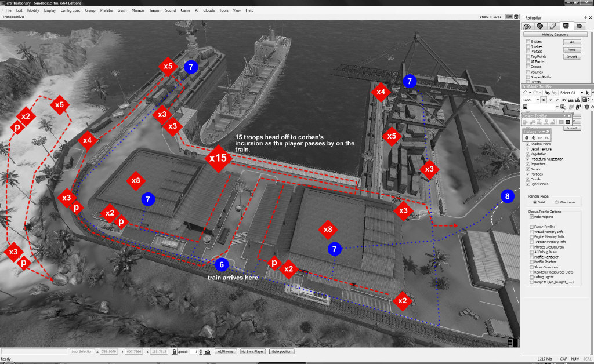Click the Lock Selection button
The image size is (594, 364).
82,351
